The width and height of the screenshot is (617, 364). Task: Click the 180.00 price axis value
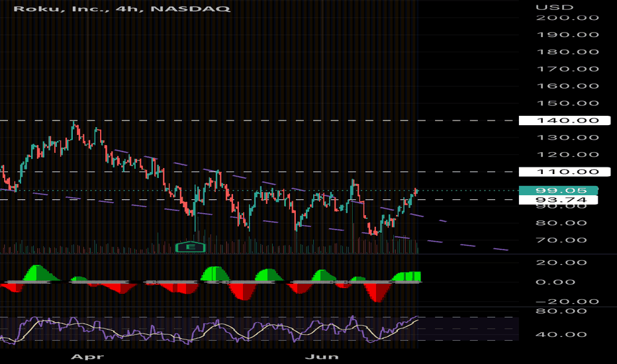click(567, 52)
